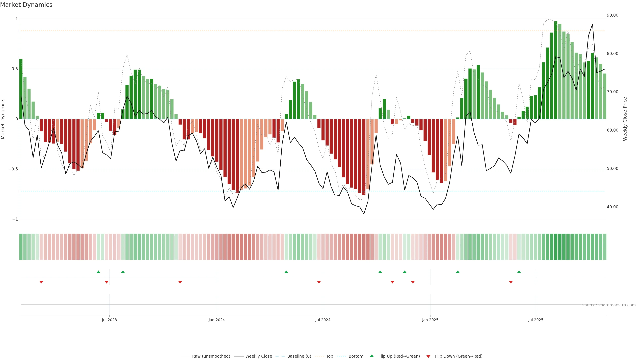Click the earliest red flip-down triangle marker
The image size is (644, 362).
[x=41, y=282]
